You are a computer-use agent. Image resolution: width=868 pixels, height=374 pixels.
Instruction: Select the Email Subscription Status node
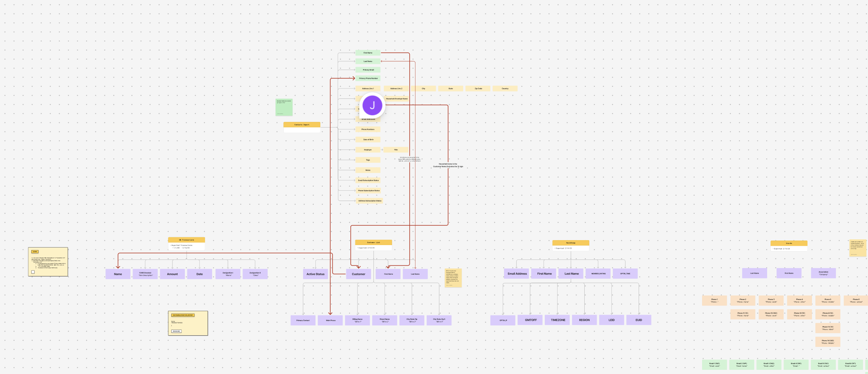point(368,180)
